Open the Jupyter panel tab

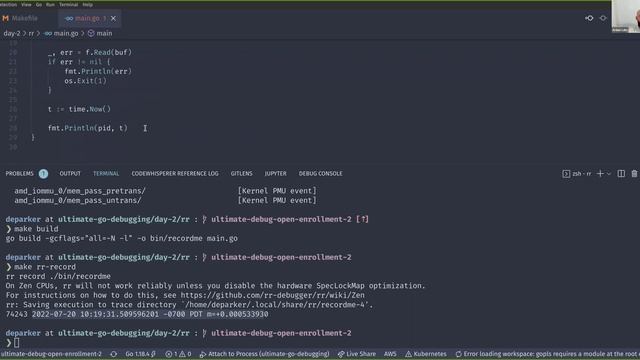[x=276, y=173]
